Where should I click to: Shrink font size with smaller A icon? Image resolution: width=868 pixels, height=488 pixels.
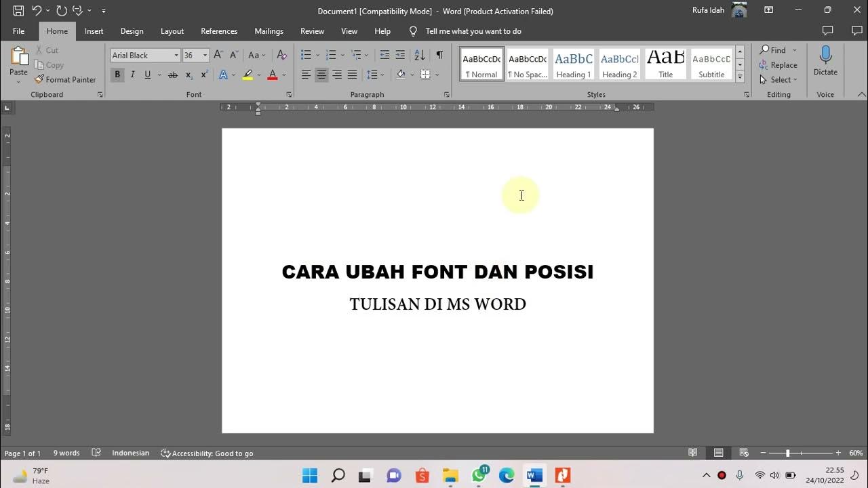234,55
